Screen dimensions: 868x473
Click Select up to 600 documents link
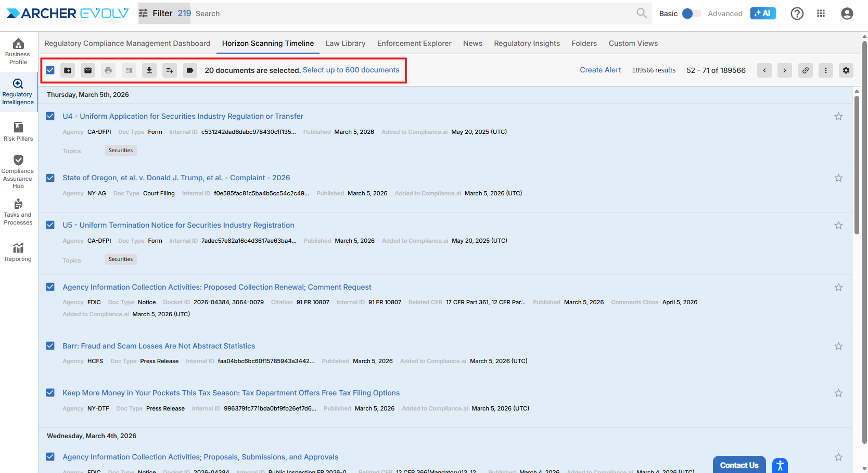click(351, 70)
